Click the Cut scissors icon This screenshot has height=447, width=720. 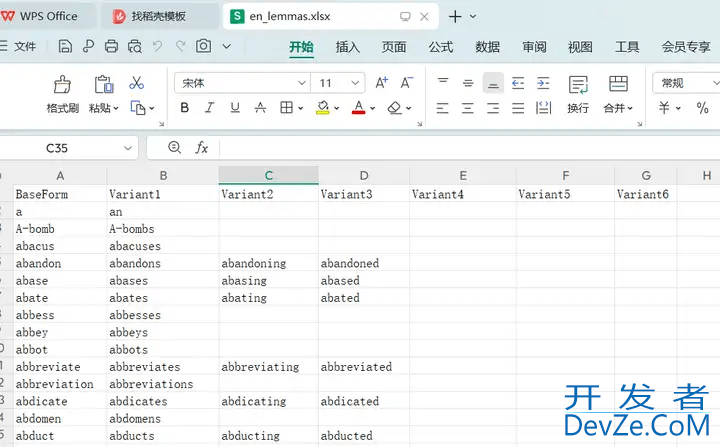coord(136,83)
